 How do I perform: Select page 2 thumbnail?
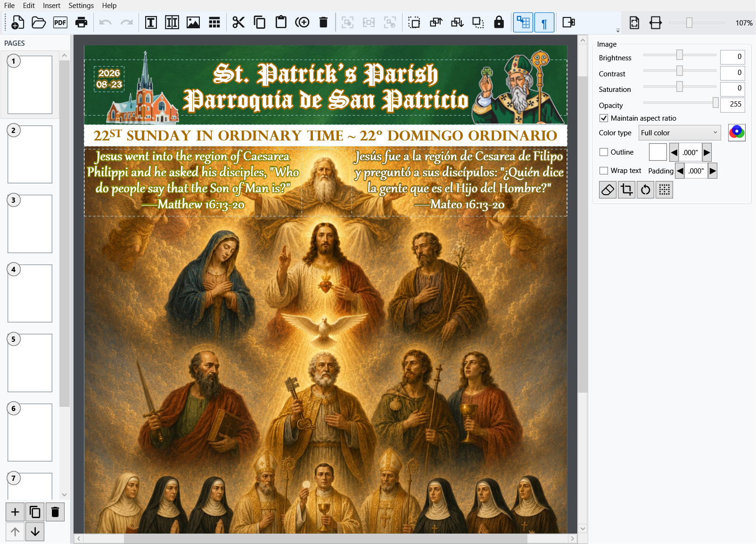pyautogui.click(x=30, y=154)
